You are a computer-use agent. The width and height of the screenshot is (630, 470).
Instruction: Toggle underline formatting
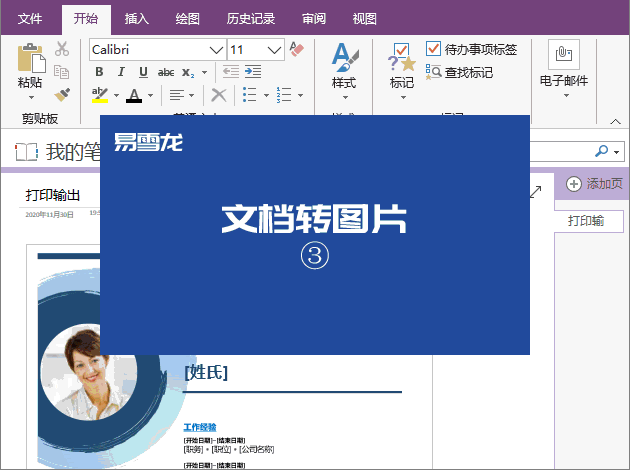click(143, 72)
